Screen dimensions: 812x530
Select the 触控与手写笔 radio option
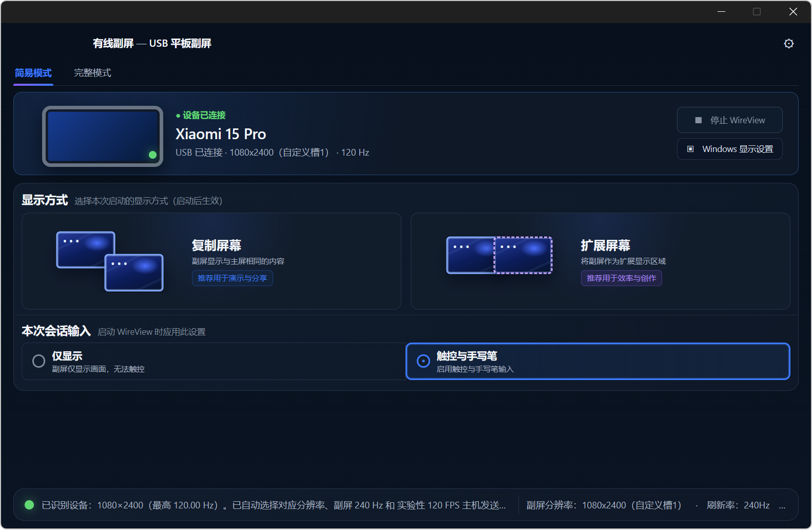coord(598,361)
